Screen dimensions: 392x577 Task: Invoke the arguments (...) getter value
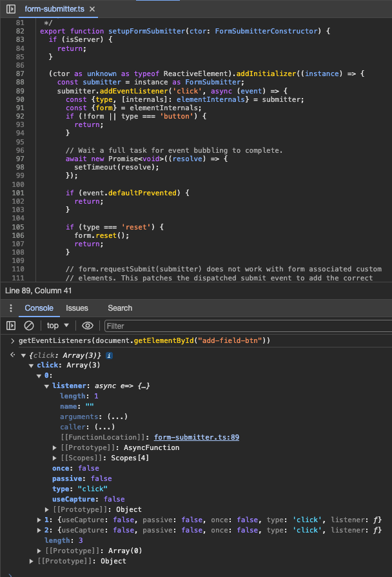click(x=117, y=416)
